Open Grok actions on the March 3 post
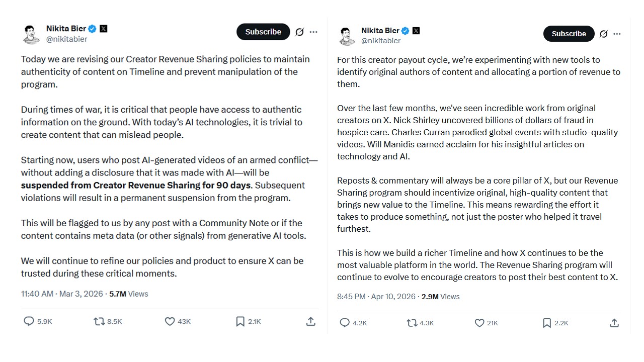Screen dimensions: 644x362 point(299,32)
